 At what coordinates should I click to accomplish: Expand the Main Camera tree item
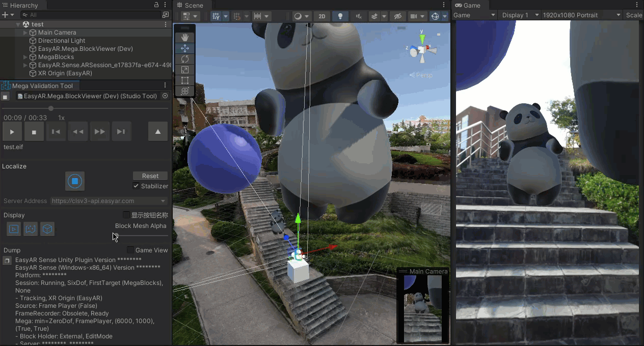coord(25,33)
